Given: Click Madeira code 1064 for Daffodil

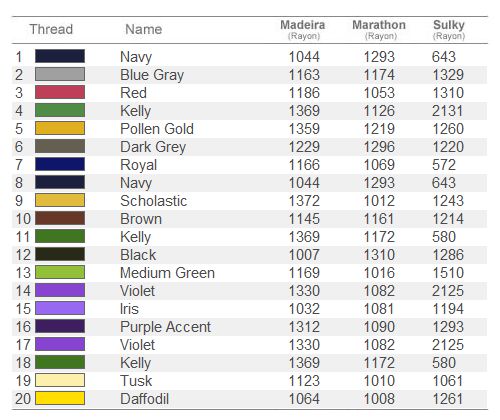Looking at the screenshot, I should tap(304, 399).
